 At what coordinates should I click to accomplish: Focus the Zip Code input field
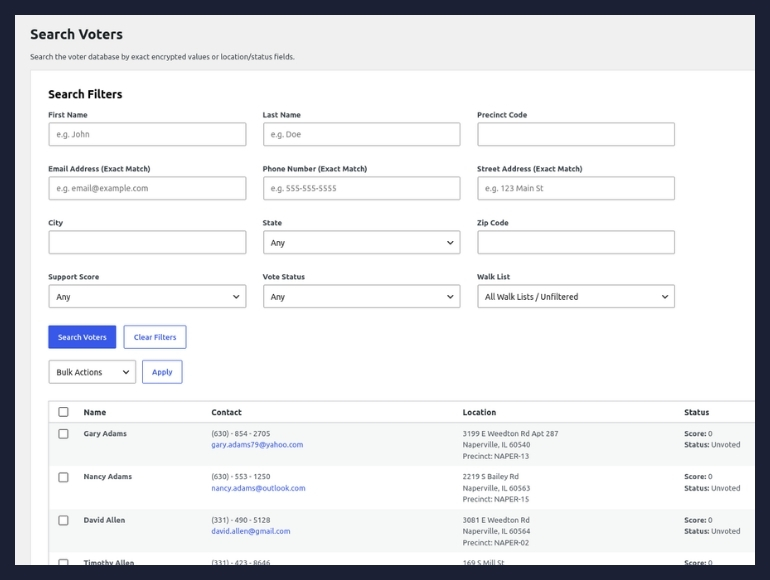point(576,242)
